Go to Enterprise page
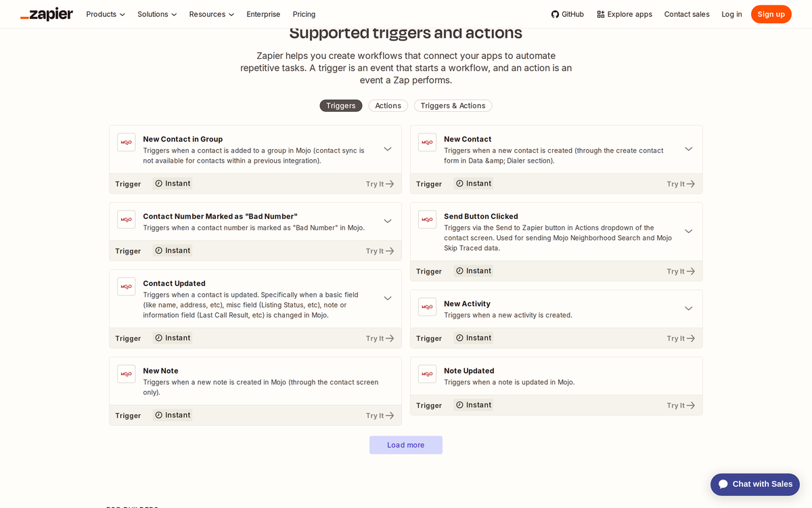812x508 pixels. click(x=263, y=14)
